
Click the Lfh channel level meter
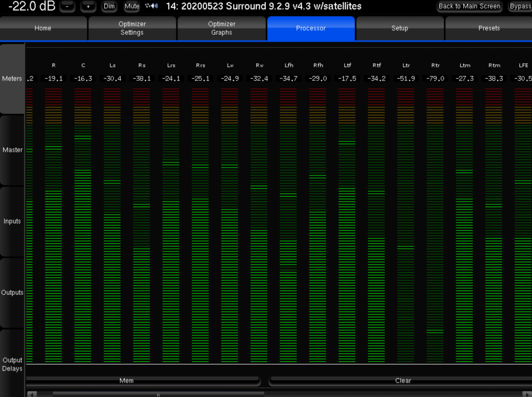click(x=288, y=225)
